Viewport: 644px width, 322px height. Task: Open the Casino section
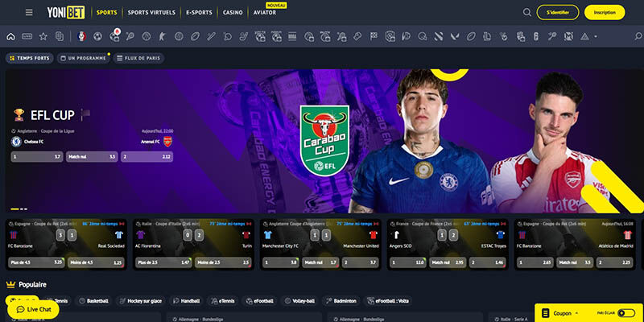tap(233, 12)
